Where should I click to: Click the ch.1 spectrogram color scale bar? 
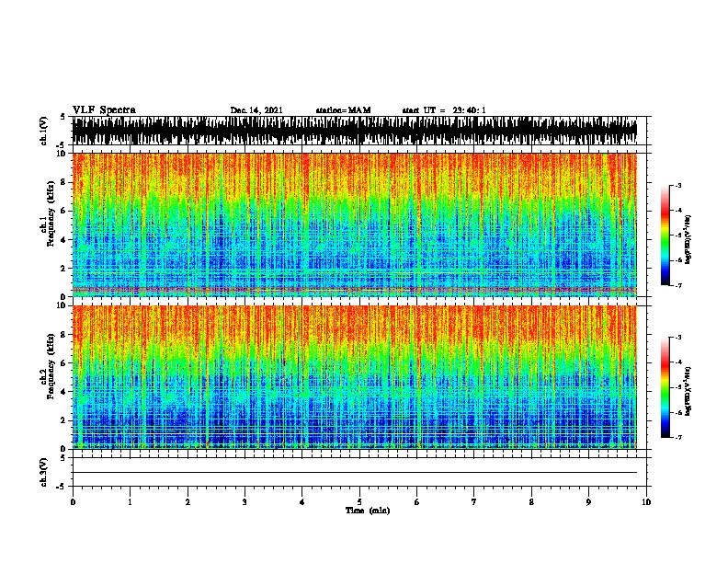(x=665, y=236)
